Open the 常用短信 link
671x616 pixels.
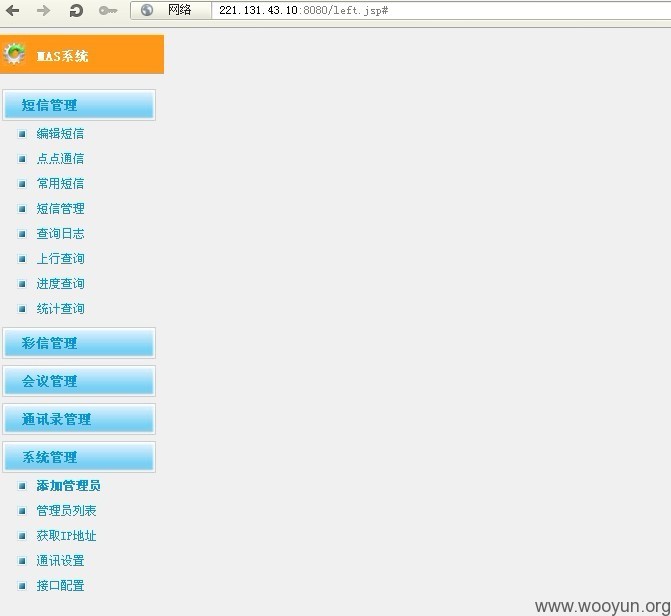click(60, 184)
